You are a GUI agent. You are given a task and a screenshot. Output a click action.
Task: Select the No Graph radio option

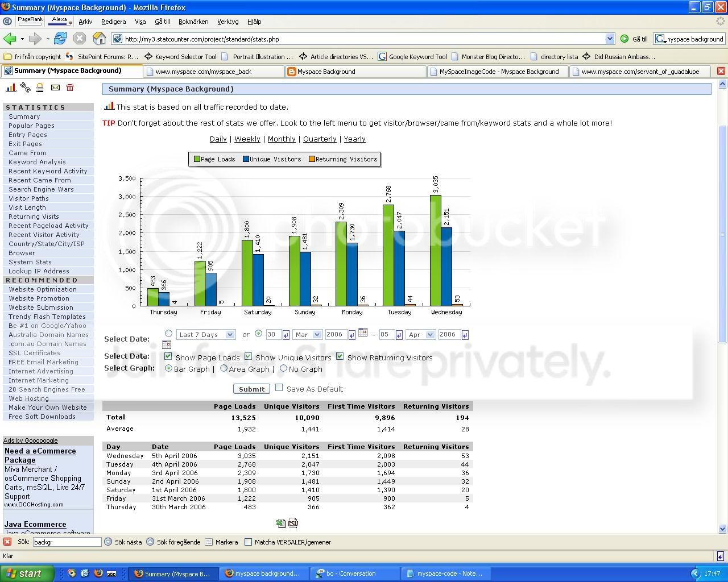coord(283,368)
